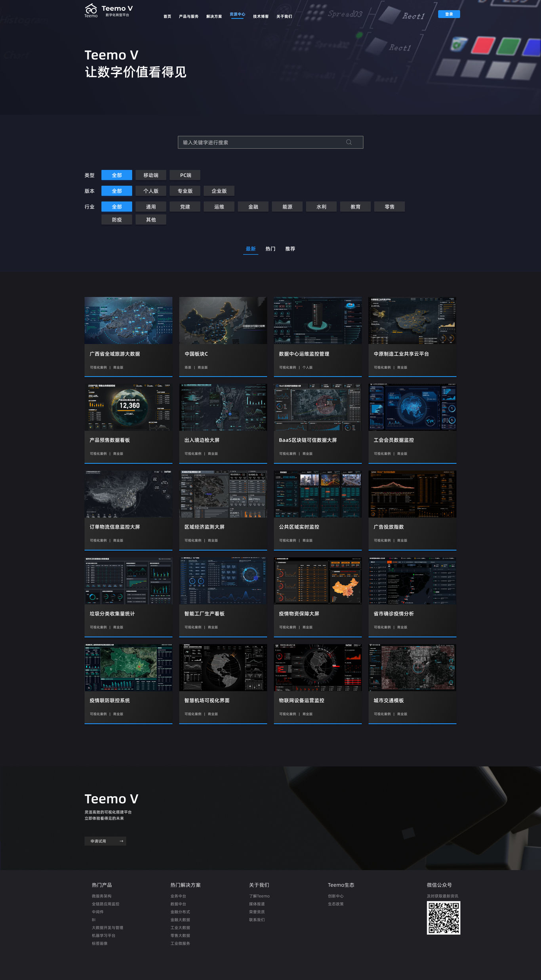Switch to the 最新 sort tab
The width and height of the screenshot is (541, 980).
coord(251,249)
